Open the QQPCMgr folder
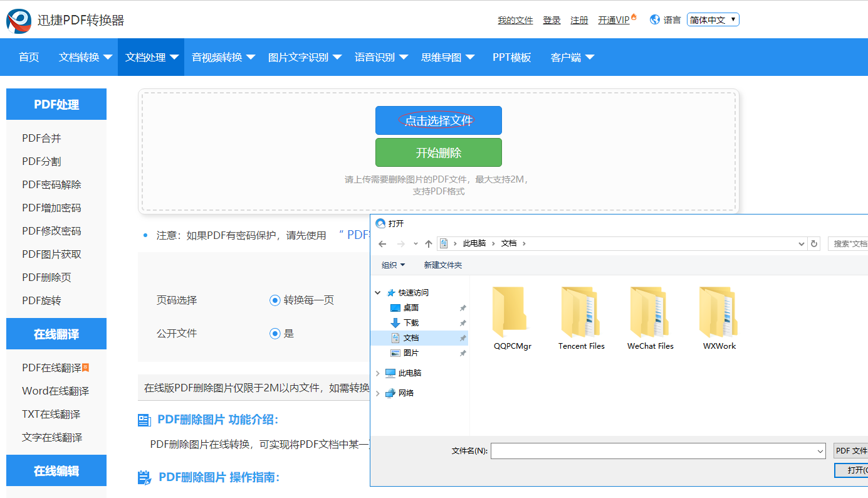Image resolution: width=868 pixels, height=498 pixels. (x=513, y=318)
